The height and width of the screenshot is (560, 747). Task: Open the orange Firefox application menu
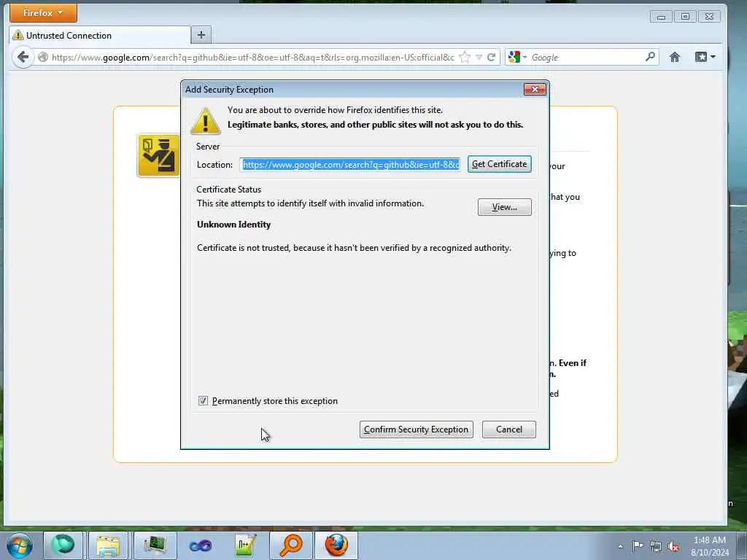click(43, 13)
